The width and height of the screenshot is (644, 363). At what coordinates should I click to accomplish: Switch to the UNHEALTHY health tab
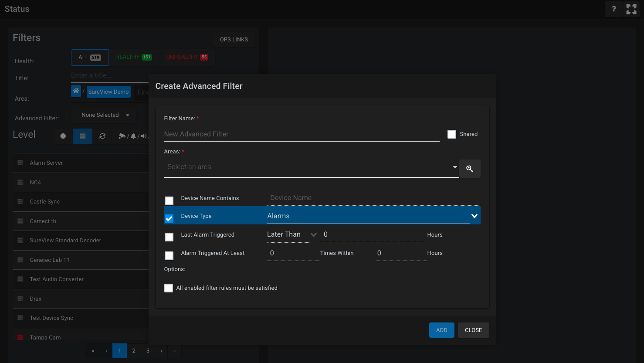187,57
